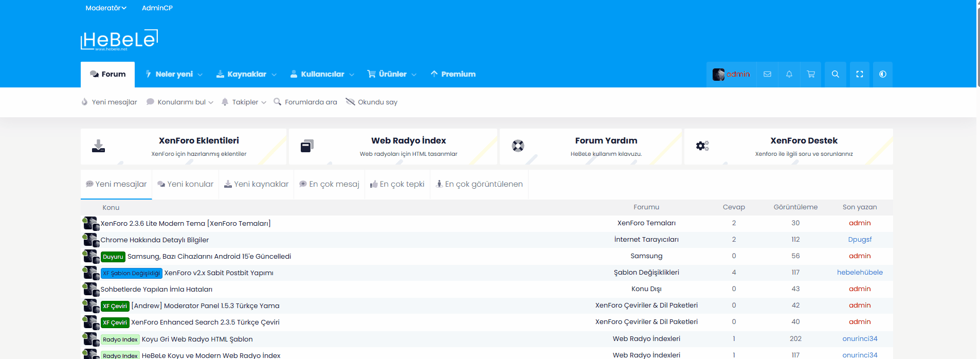Open the Forum navigation tab
Viewport: 980px width, 359px height.
click(x=107, y=75)
